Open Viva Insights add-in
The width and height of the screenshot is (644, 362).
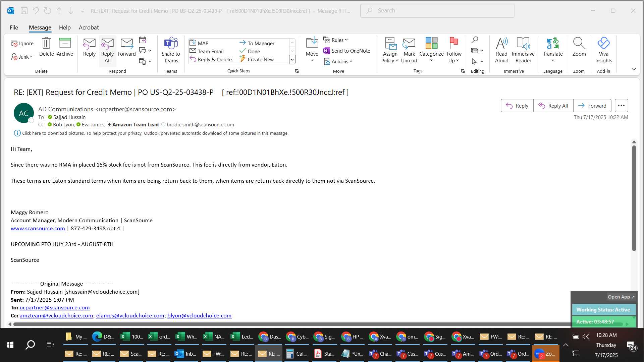(603, 50)
